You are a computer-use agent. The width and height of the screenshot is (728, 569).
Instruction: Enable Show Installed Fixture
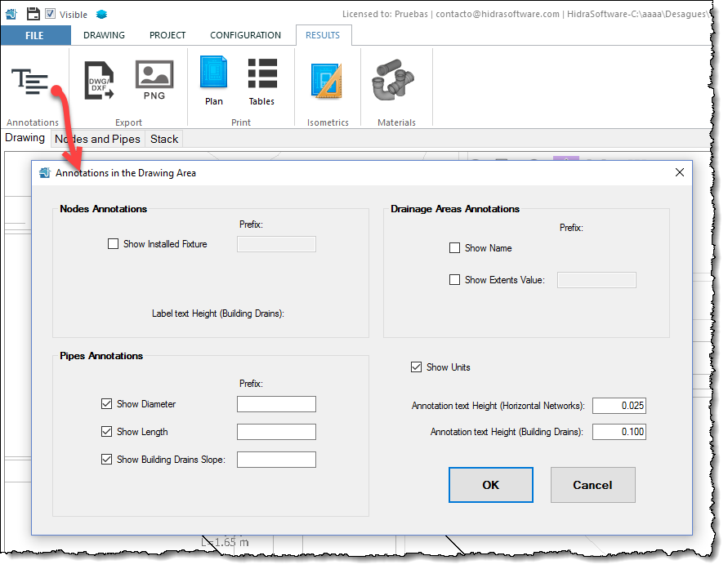pyautogui.click(x=113, y=243)
